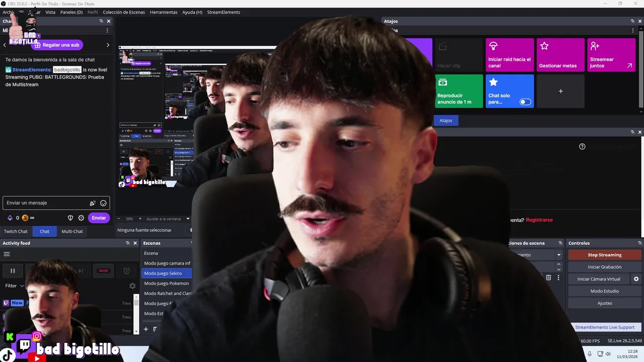This screenshot has height=362, width=644.
Task: Click Reproducir anuncio de 1 m tile
Action: point(459,91)
